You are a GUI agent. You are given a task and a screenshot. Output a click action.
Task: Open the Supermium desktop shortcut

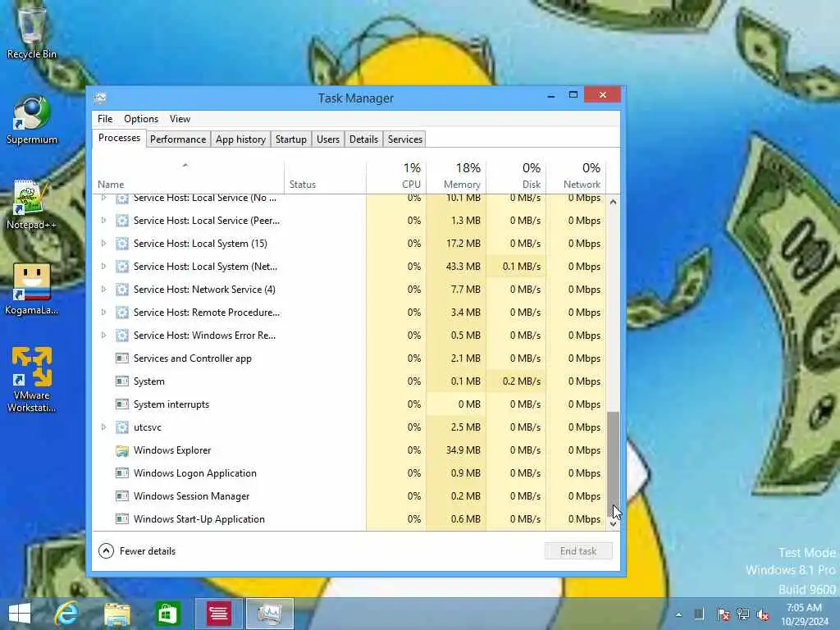pyautogui.click(x=31, y=120)
